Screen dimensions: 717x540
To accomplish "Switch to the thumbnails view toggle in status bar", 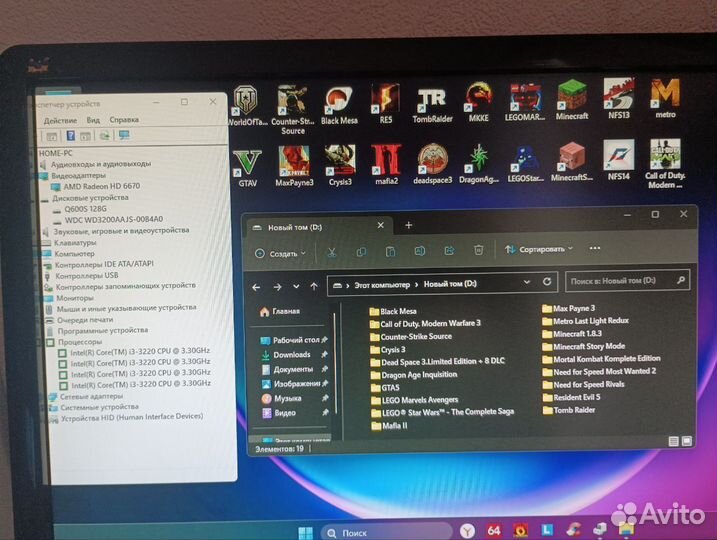I will coord(686,441).
